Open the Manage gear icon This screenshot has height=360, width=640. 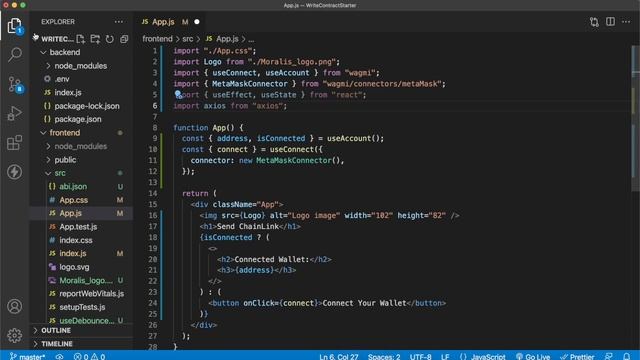point(14,336)
